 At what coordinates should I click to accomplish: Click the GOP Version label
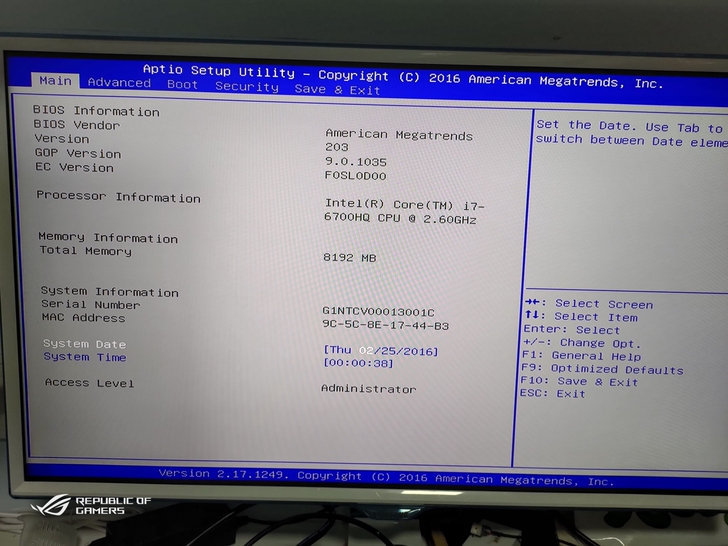(78, 153)
